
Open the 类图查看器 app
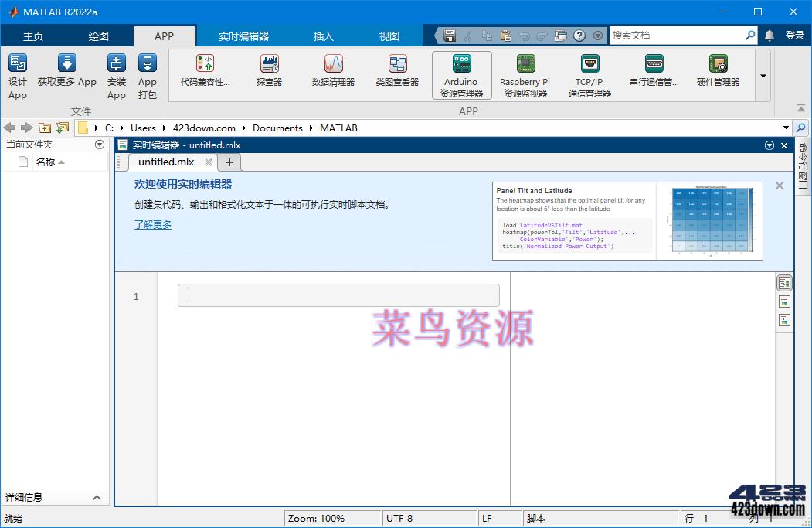pos(397,74)
